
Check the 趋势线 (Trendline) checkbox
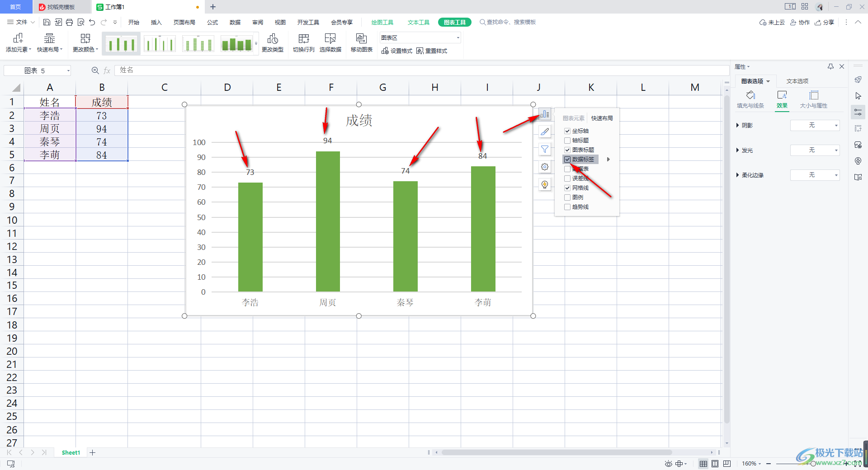[x=567, y=207]
